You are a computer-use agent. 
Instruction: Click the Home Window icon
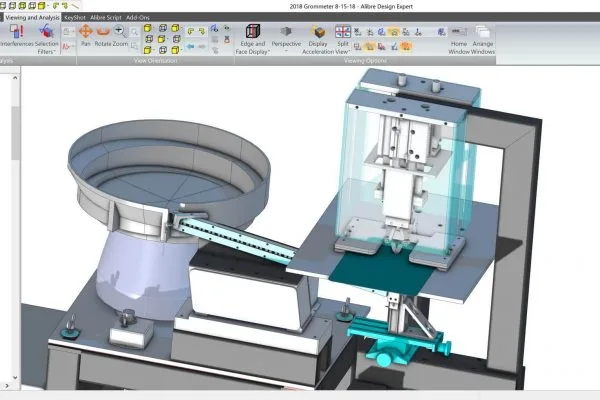[459, 31]
